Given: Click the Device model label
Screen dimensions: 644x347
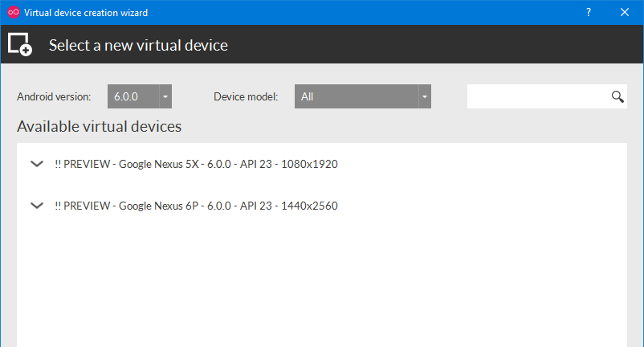Looking at the screenshot, I should (246, 97).
